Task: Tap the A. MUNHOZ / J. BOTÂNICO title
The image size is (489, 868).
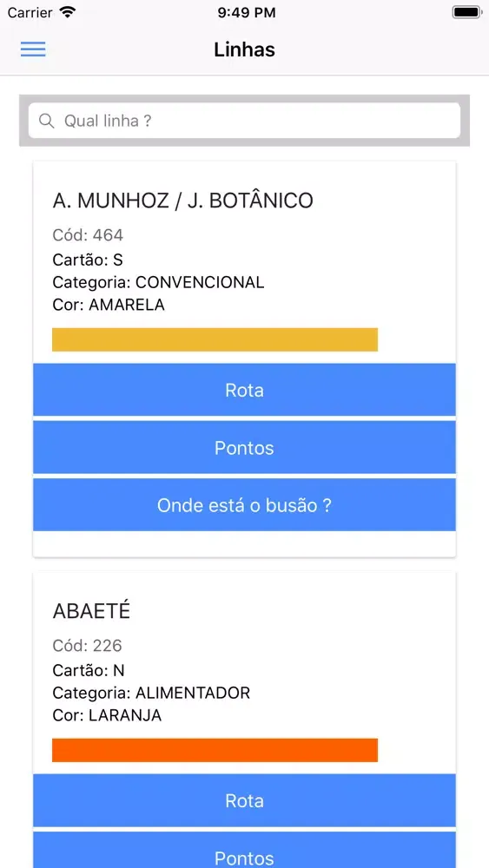Action: pyautogui.click(x=182, y=201)
